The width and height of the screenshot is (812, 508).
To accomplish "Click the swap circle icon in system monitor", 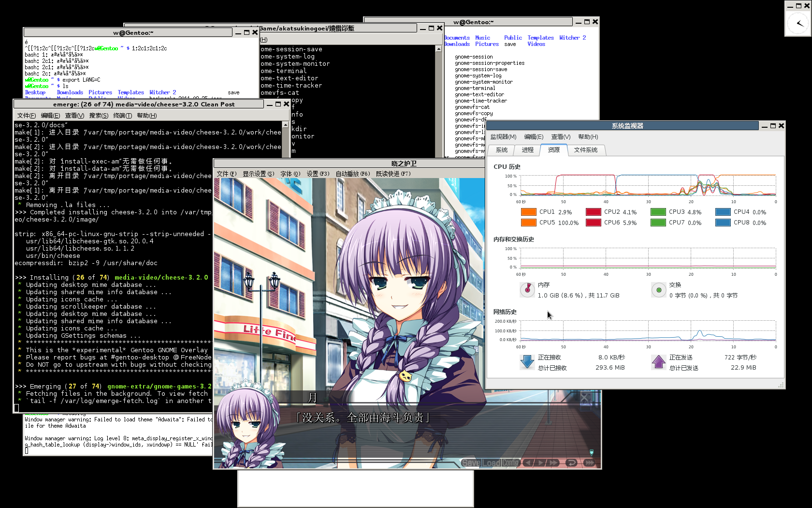I will [x=658, y=290].
